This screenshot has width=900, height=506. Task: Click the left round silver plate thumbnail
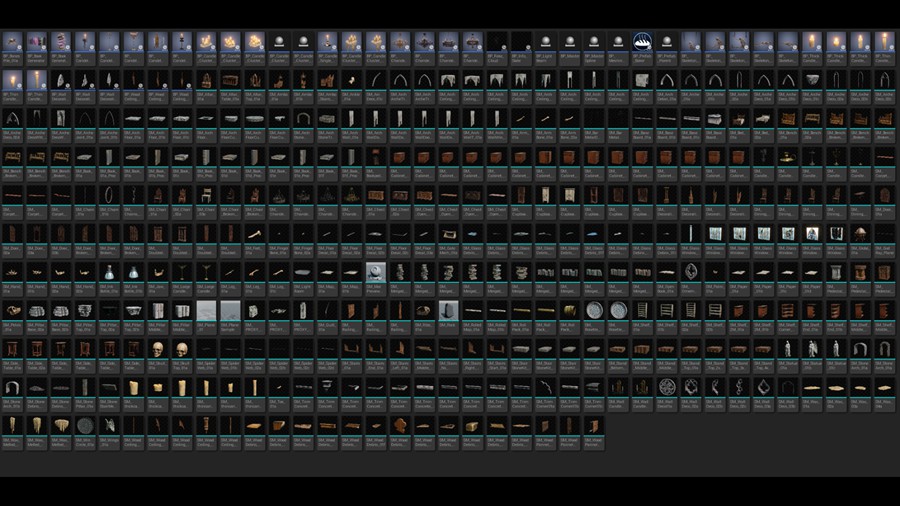click(594, 310)
